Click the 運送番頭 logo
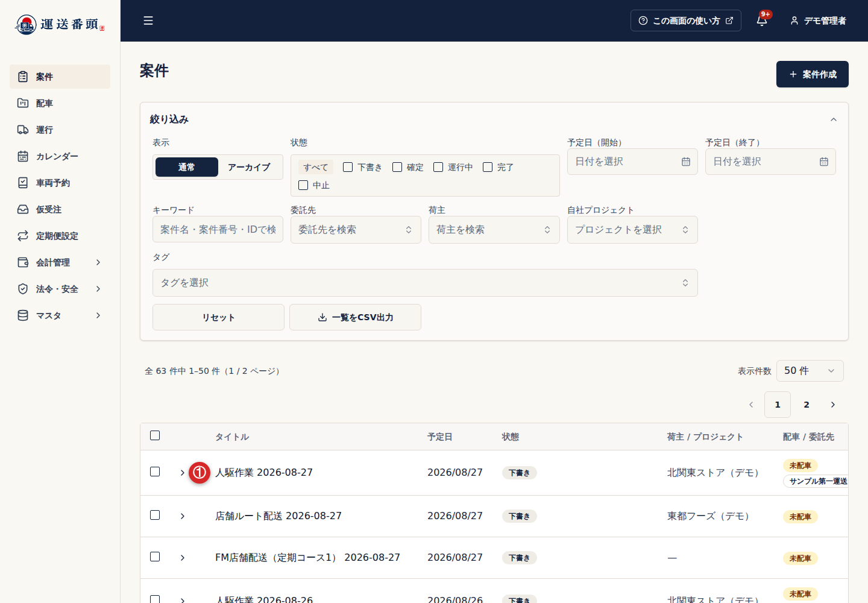 coord(60,24)
